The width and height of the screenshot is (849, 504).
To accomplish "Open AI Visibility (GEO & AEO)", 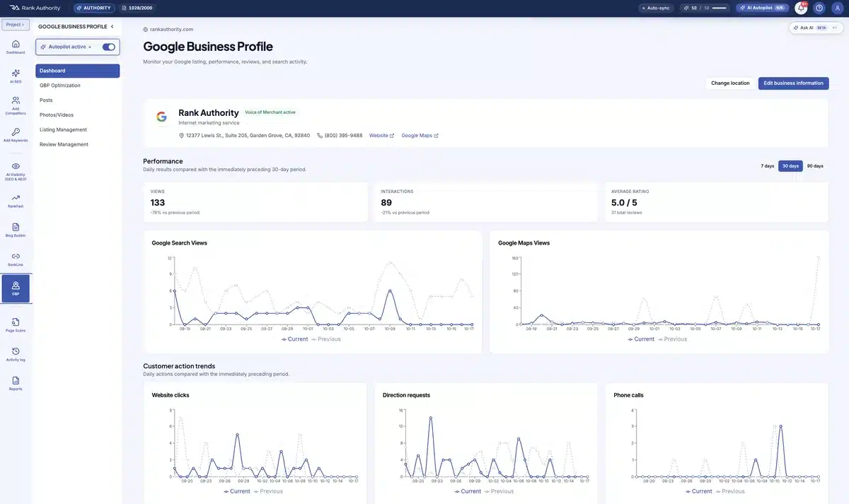I will [x=16, y=171].
